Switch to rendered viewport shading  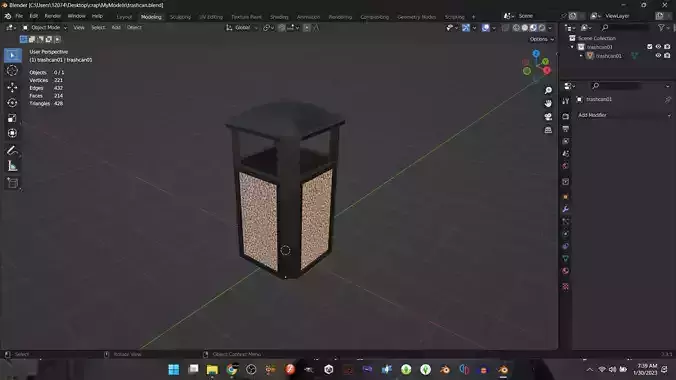click(542, 28)
